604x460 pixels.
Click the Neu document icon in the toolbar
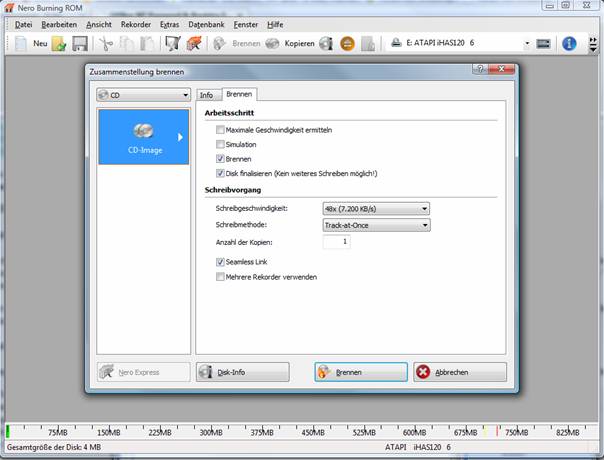click(x=21, y=44)
